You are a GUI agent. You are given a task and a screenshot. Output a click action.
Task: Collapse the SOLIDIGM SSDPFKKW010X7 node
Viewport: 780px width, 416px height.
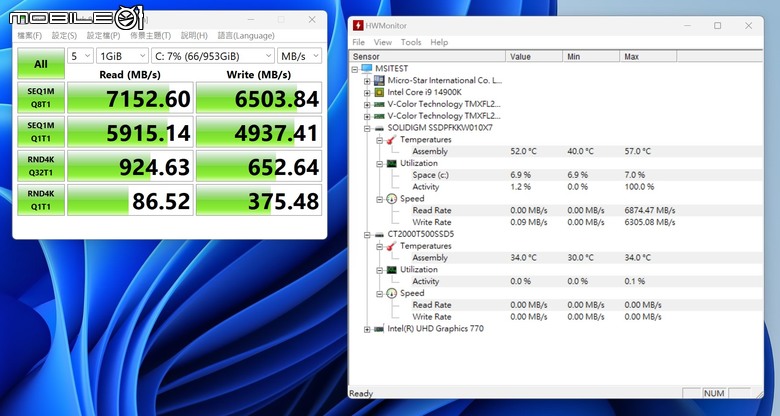[x=367, y=128]
